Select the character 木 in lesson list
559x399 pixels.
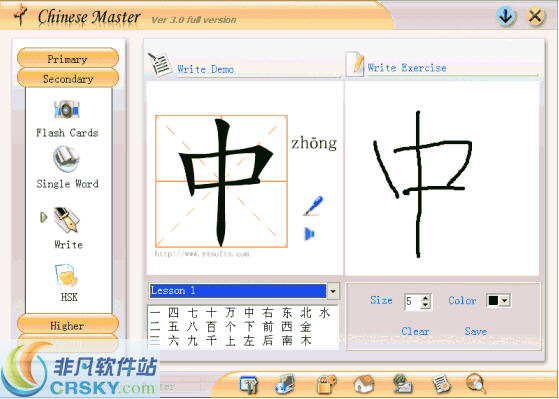coord(306,341)
